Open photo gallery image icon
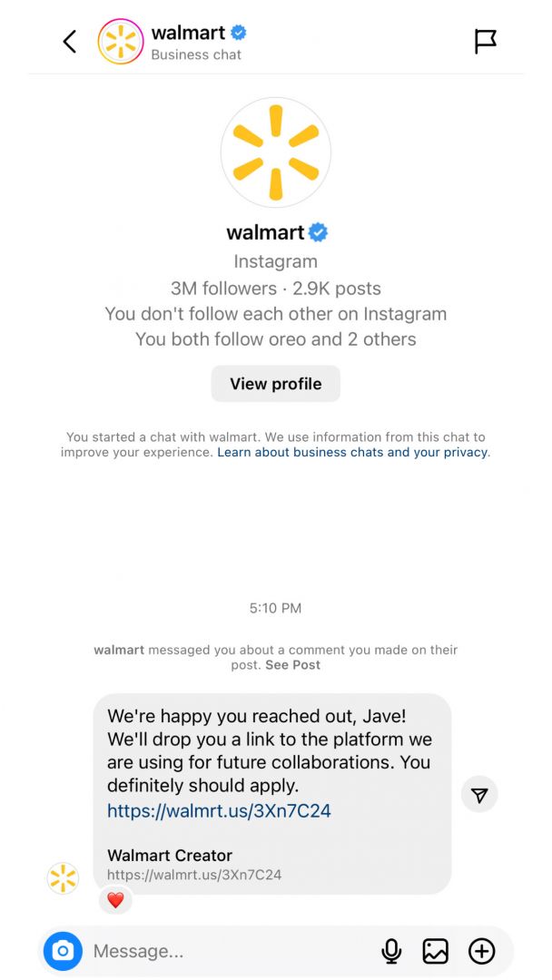 point(436,951)
